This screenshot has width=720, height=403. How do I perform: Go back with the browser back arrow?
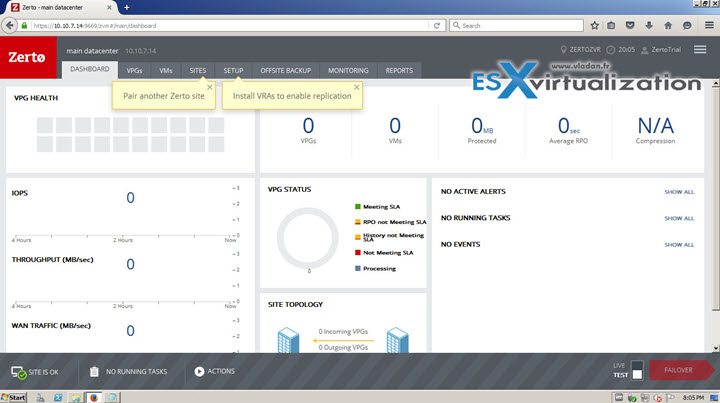click(10, 26)
